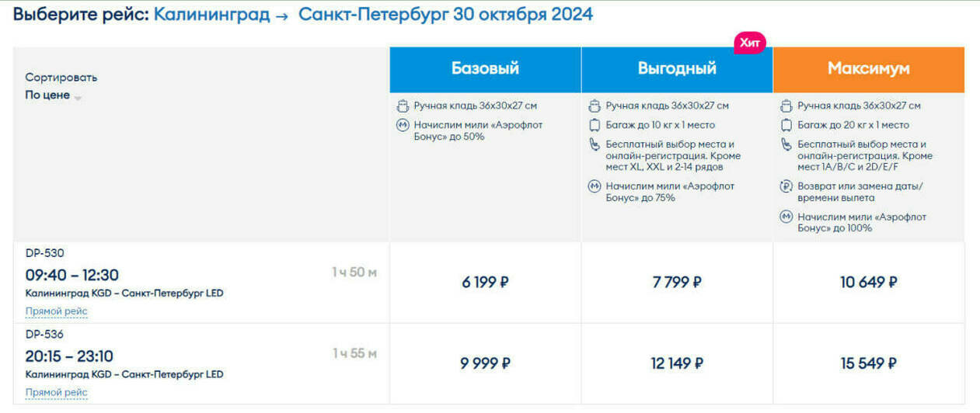Select the Базовый tariff header
Screen dimensions: 980x413
pyautogui.click(x=485, y=69)
